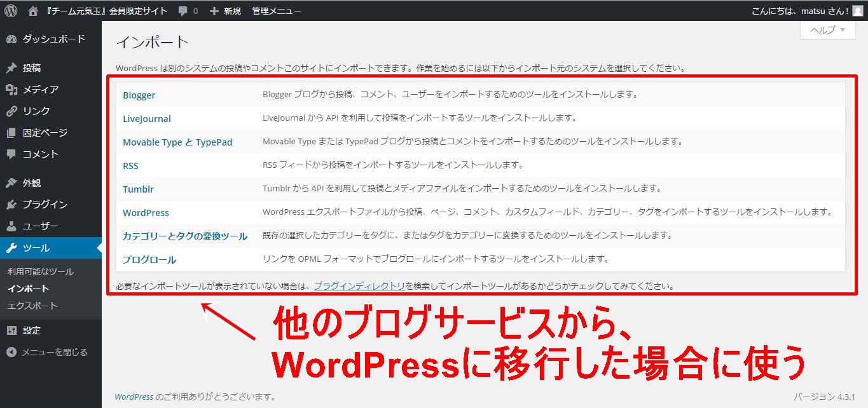The width and height of the screenshot is (868, 408).
Task: Click the Movable Type または TypePad description
Action: tap(472, 142)
